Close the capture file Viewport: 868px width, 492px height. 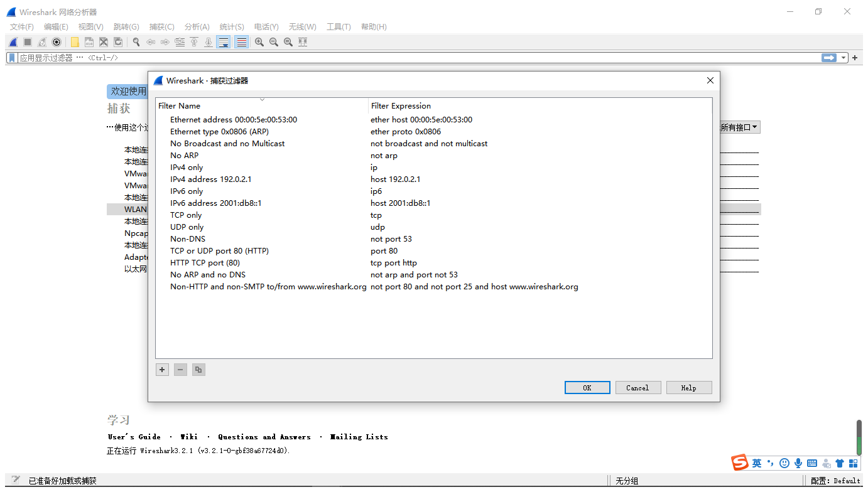[104, 42]
